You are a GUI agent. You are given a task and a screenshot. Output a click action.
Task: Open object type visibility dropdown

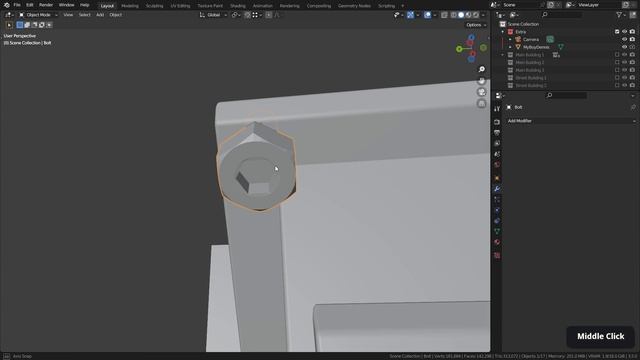click(x=398, y=15)
